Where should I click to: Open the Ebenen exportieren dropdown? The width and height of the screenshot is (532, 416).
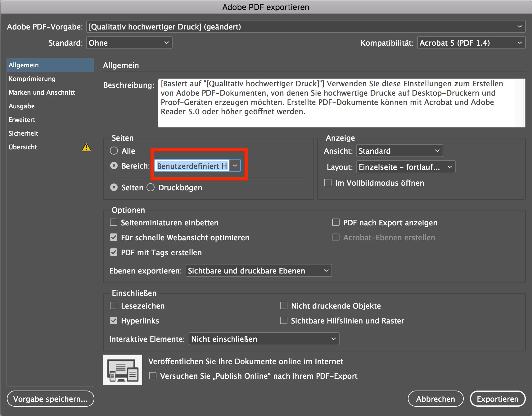259,271
